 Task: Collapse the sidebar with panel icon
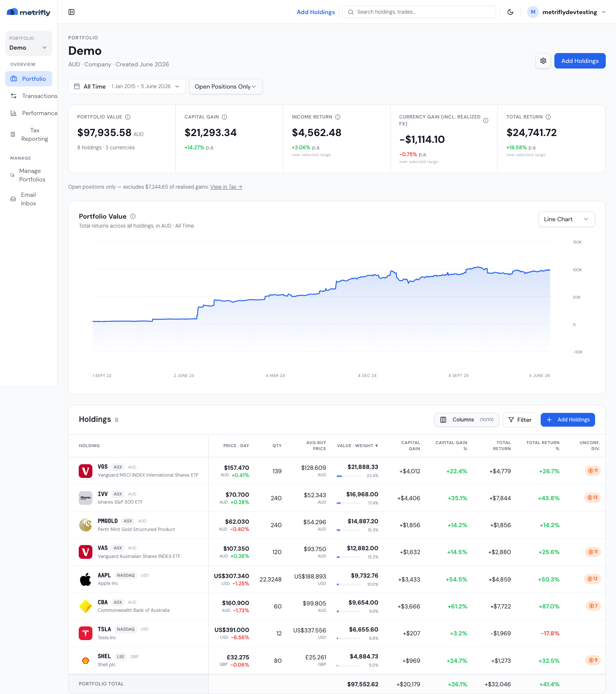pyautogui.click(x=71, y=12)
